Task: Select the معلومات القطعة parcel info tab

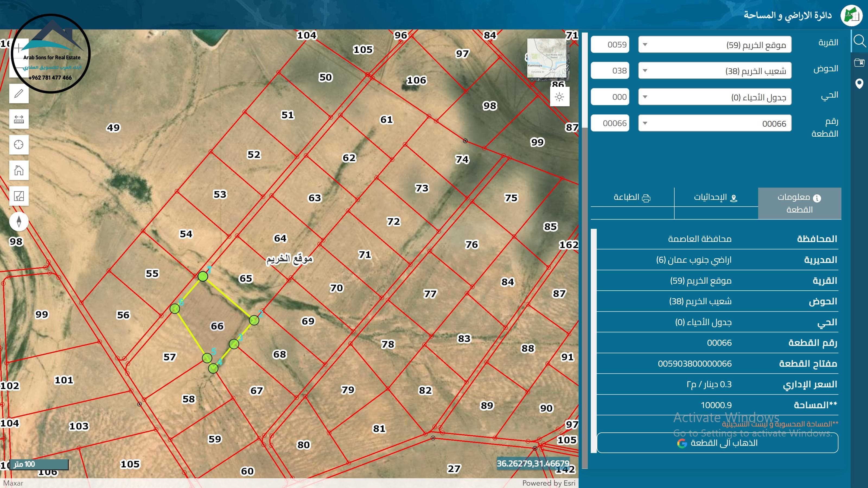Action: click(x=799, y=203)
